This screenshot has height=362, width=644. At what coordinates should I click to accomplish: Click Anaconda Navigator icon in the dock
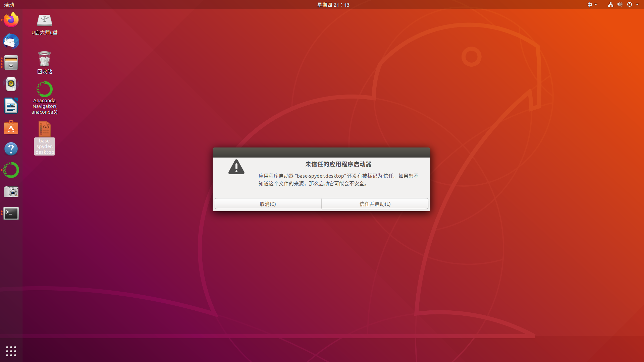coord(11,170)
